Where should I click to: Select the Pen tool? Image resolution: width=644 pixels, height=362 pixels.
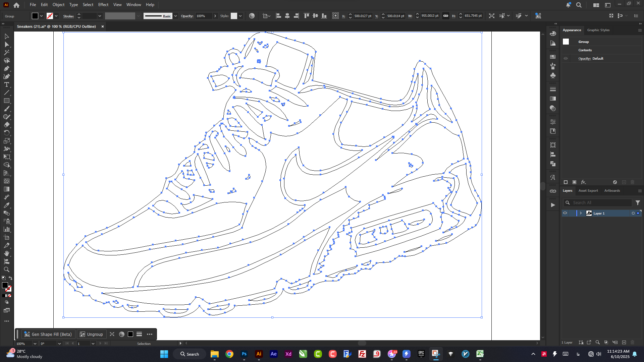tap(7, 68)
